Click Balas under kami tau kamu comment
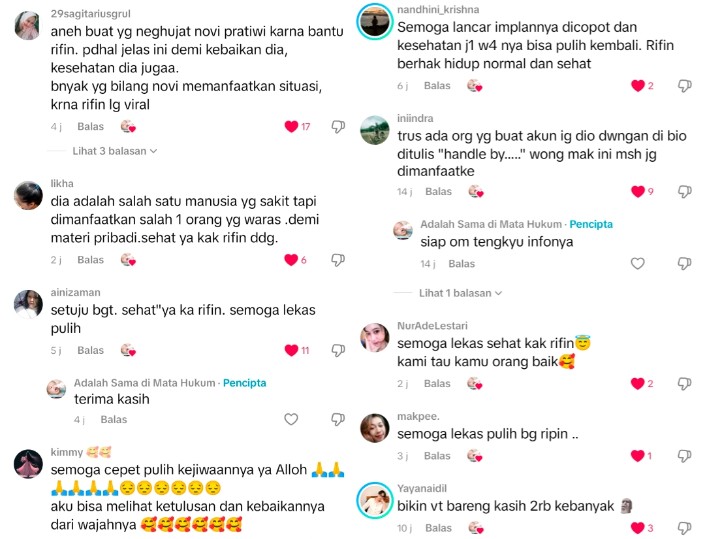The image size is (705, 539). coord(437,383)
